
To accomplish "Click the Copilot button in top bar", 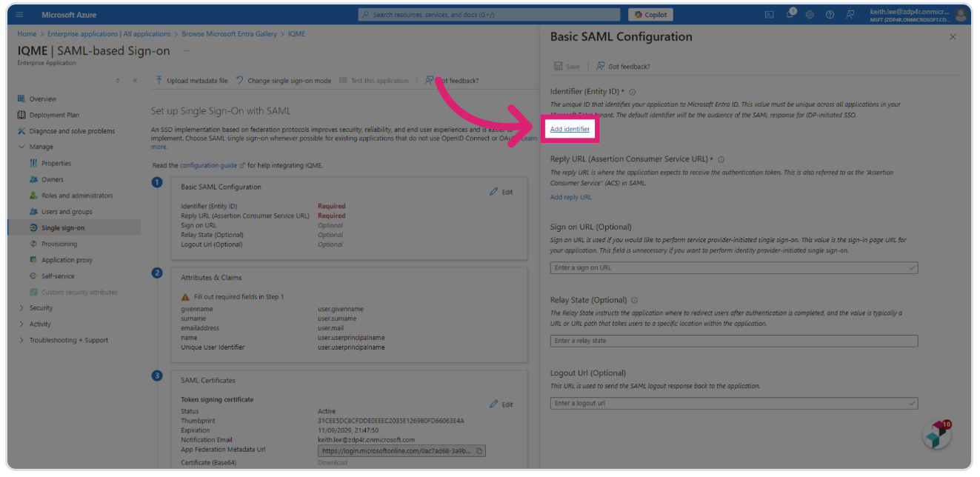I will click(x=651, y=15).
